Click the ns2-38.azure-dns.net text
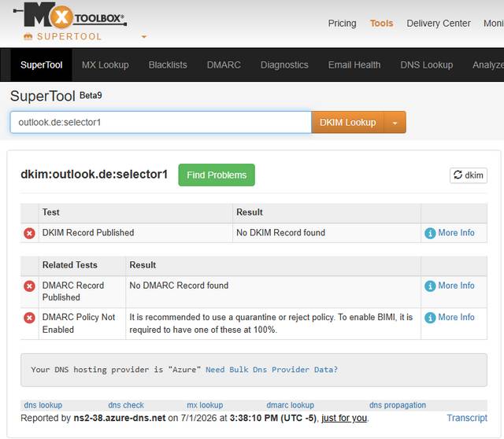Viewport: 504px width, 439px height. tap(120, 418)
